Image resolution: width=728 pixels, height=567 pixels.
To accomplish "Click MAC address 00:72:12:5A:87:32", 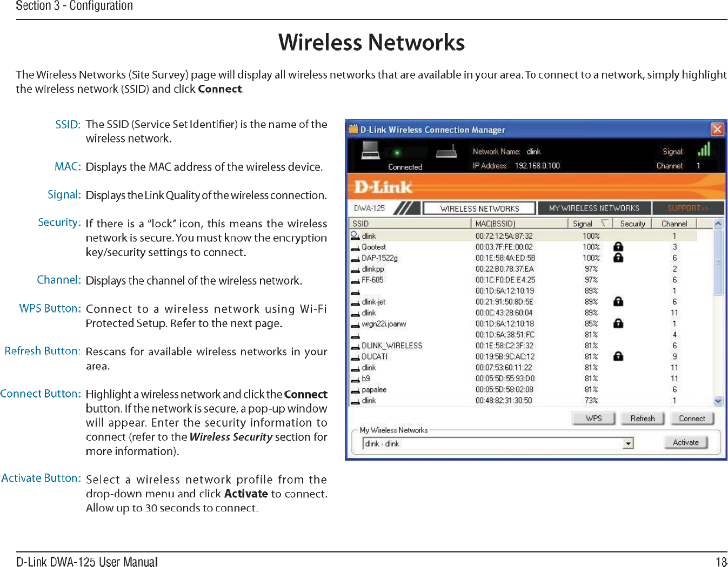I will (504, 236).
